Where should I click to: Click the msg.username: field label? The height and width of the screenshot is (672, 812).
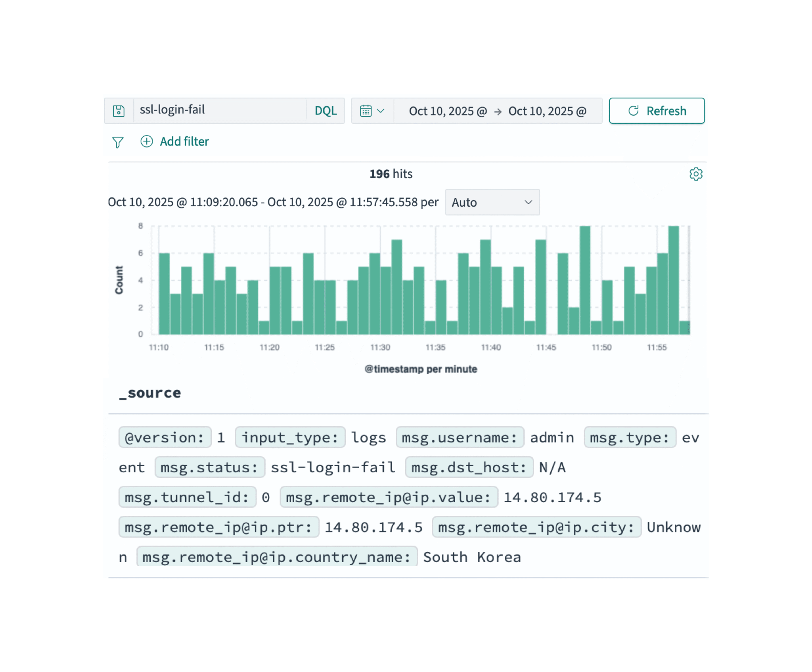click(460, 437)
